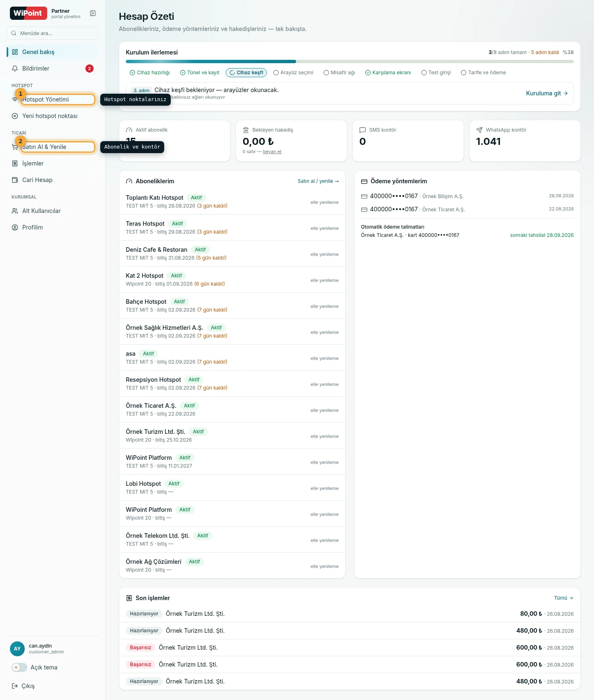Open Genel bakış in the sidebar
The height and width of the screenshot is (700, 594).
(52, 52)
